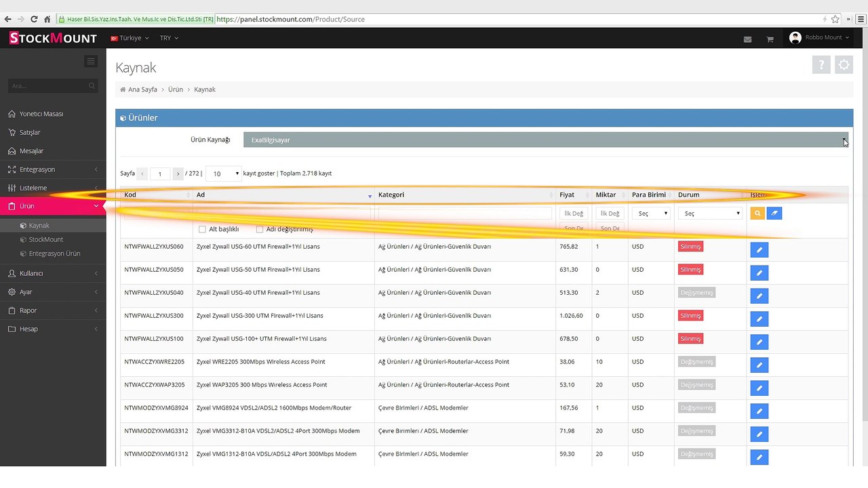This screenshot has height=488, width=868.
Task: Open the shopping cart icon in the top bar
Action: [770, 39]
